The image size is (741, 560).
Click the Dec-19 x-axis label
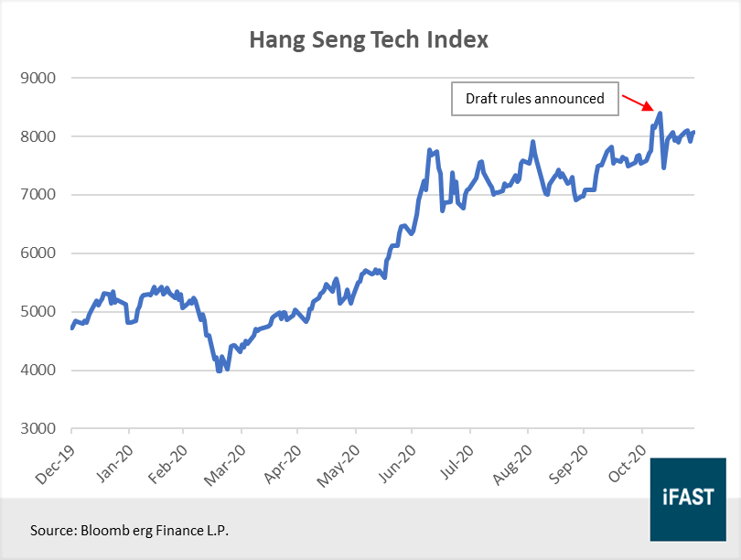click(x=53, y=462)
